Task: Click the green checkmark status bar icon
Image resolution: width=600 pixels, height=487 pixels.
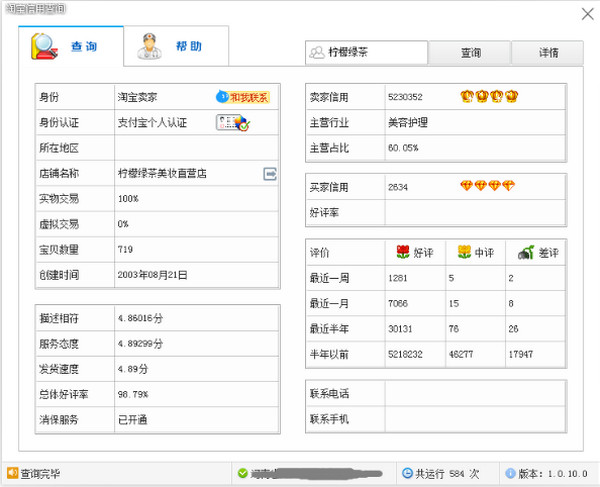Action: pyautogui.click(x=242, y=473)
